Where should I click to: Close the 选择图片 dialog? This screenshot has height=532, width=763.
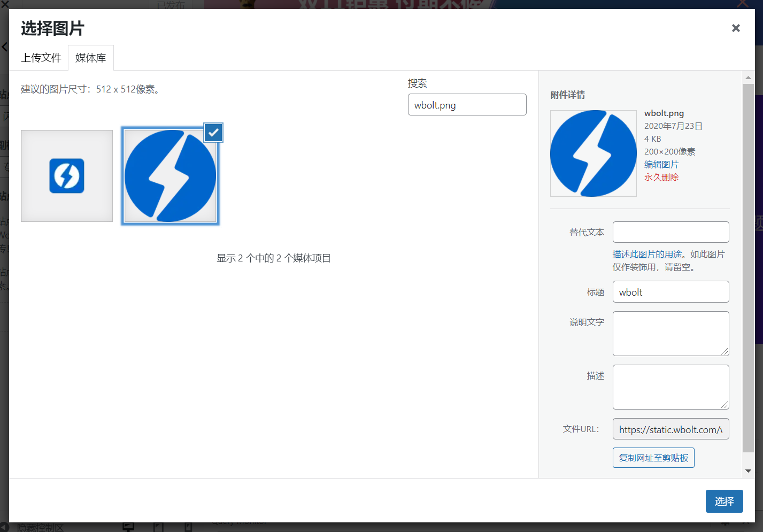[x=736, y=28]
